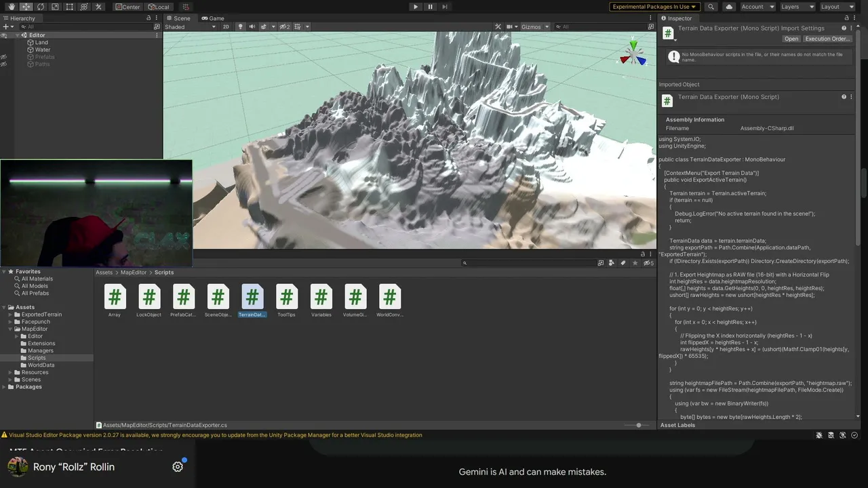Click the orientation gizmo in Scene view
This screenshot has height=488, width=868.
(x=633, y=56)
